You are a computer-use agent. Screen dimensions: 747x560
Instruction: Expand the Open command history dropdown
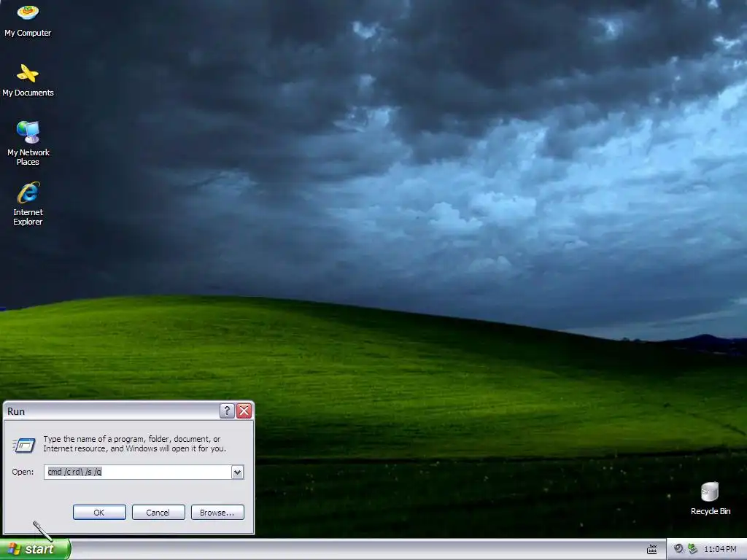coord(237,472)
